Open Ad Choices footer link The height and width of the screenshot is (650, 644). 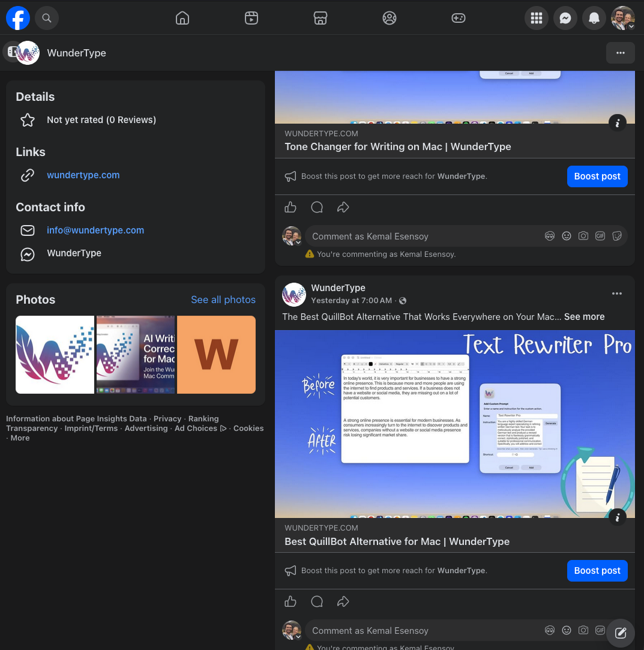tap(200, 428)
